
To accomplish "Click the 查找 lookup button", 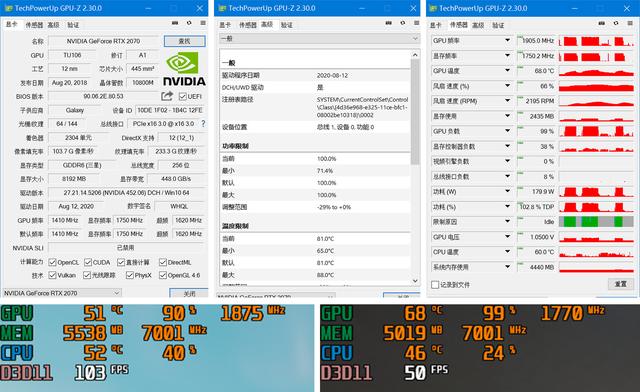I will click(184, 41).
